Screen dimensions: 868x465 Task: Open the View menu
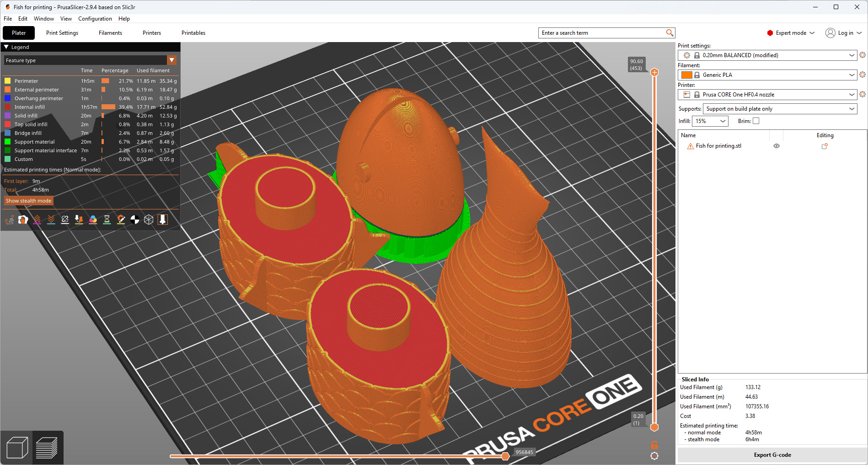coord(66,19)
